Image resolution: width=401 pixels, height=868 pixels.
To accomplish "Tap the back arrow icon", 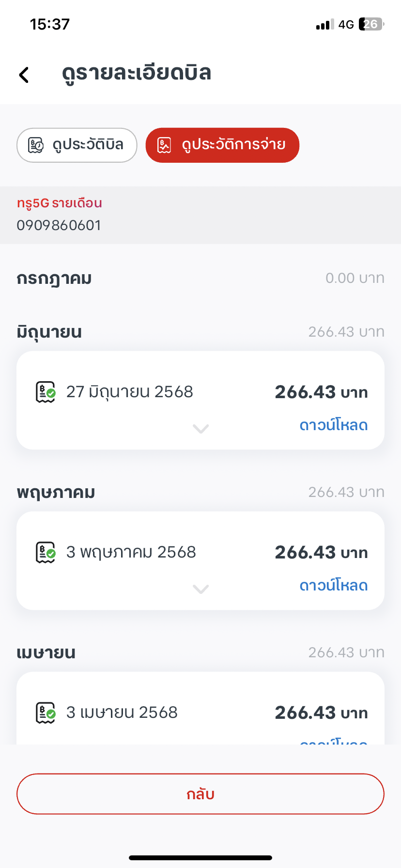I will (x=24, y=75).
